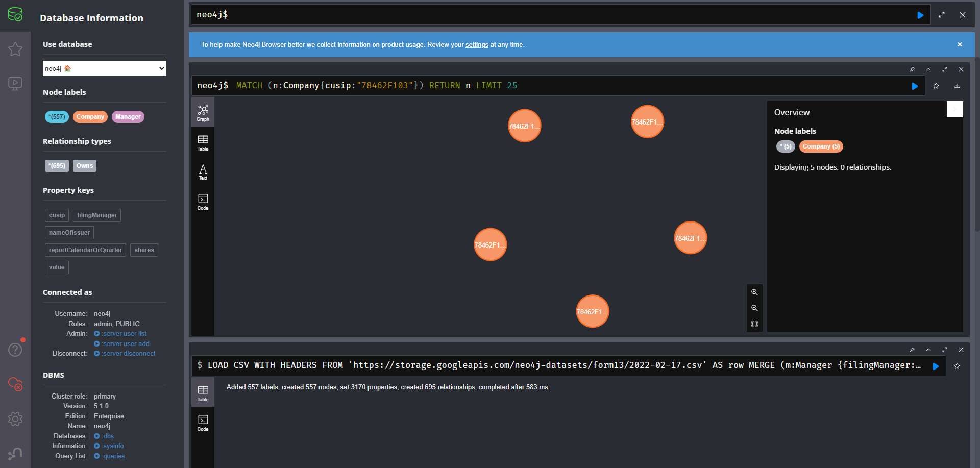Clear the top editor with the X
Image resolution: width=980 pixels, height=468 pixels.
tap(963, 15)
